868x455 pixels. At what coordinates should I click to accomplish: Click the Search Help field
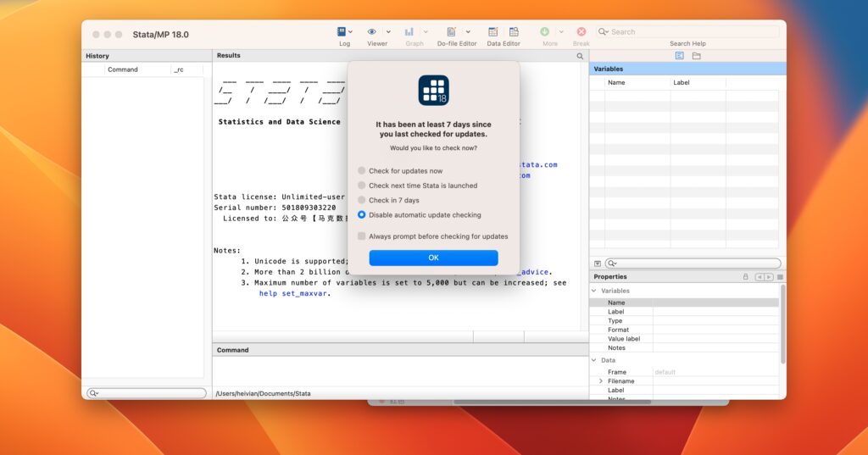coord(687,31)
